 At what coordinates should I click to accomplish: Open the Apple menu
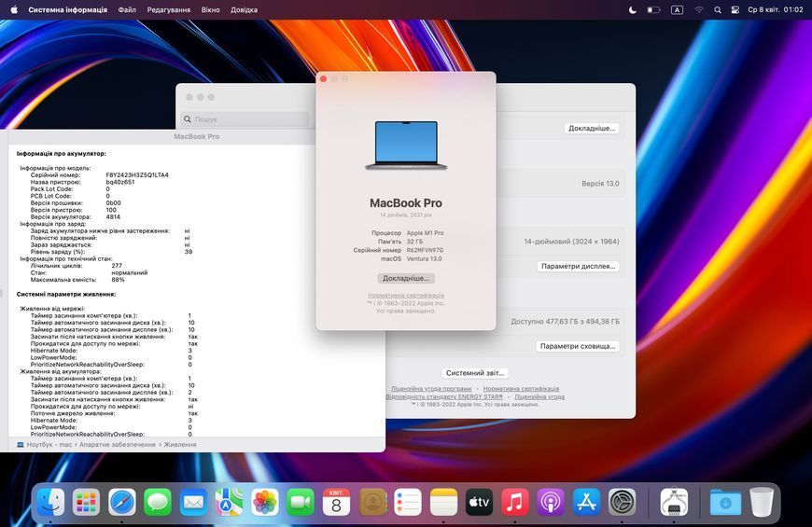pyautogui.click(x=14, y=9)
